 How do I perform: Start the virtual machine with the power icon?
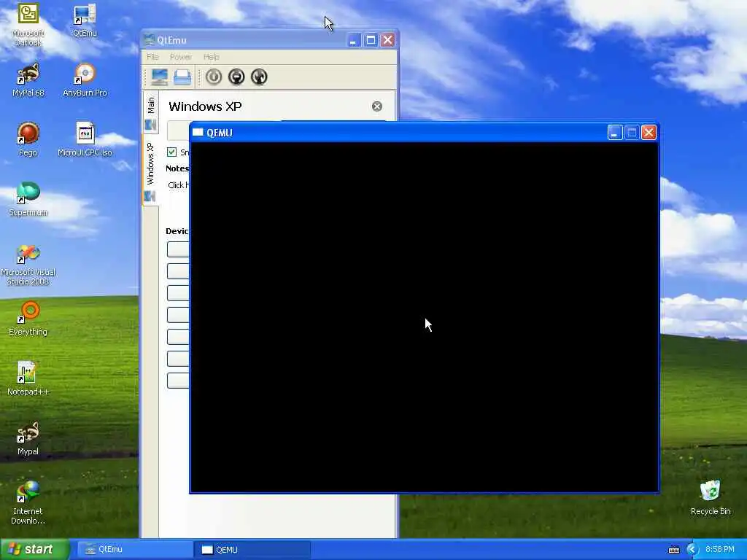click(x=214, y=77)
